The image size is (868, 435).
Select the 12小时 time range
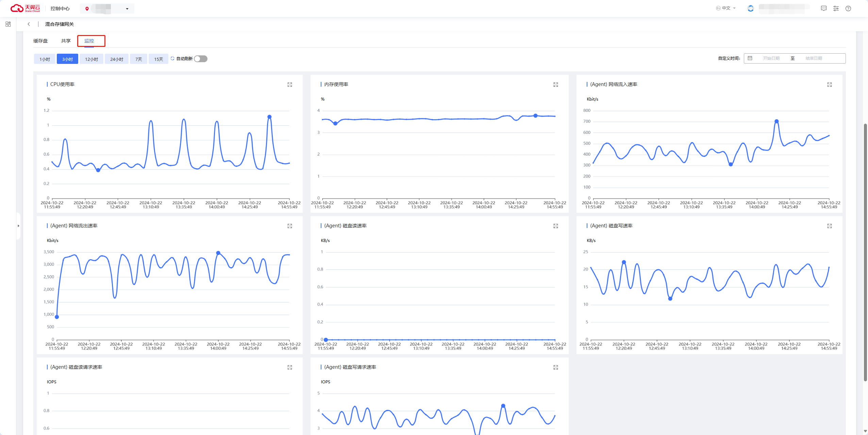point(91,59)
